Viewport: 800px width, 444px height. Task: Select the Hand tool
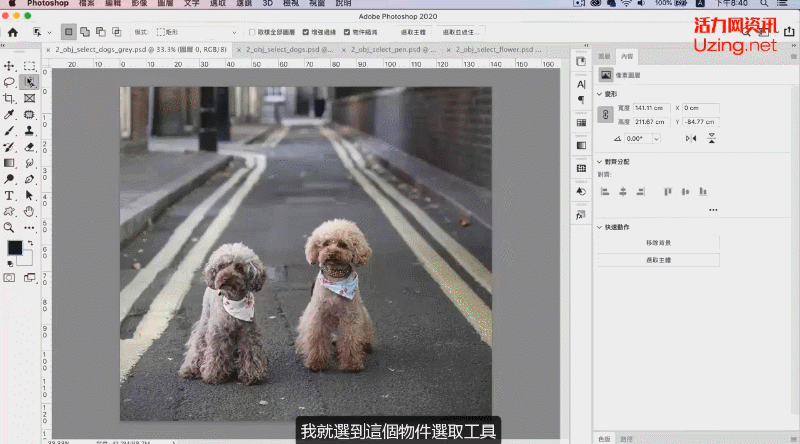pyautogui.click(x=30, y=211)
